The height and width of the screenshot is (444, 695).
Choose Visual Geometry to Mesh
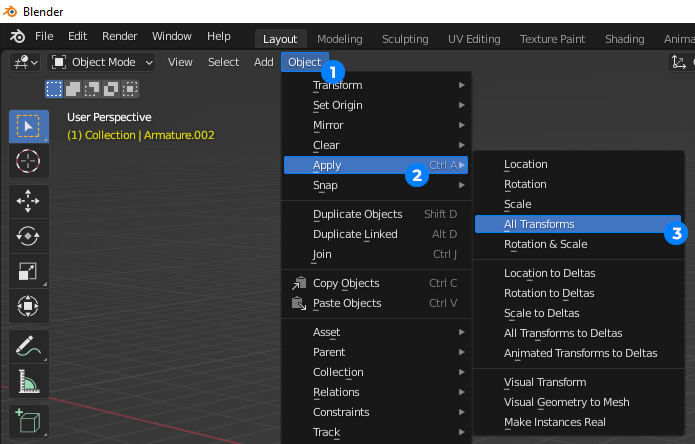click(x=578, y=402)
